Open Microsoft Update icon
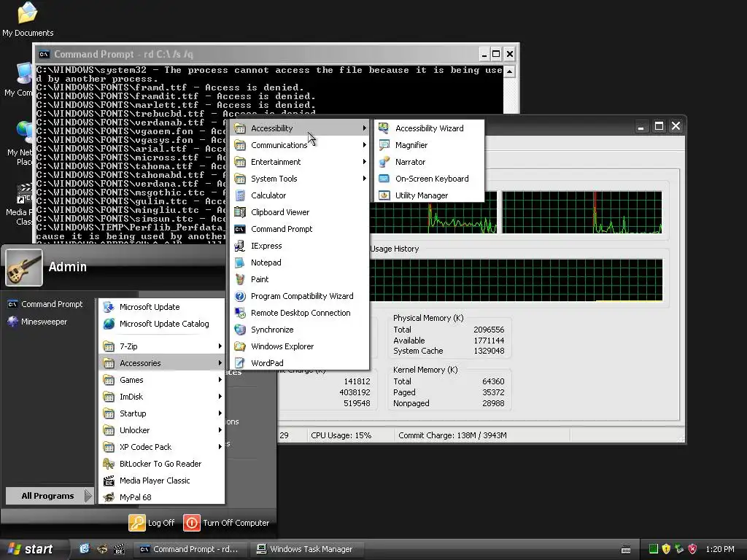Image resolution: width=747 pixels, height=560 pixels. [109, 307]
